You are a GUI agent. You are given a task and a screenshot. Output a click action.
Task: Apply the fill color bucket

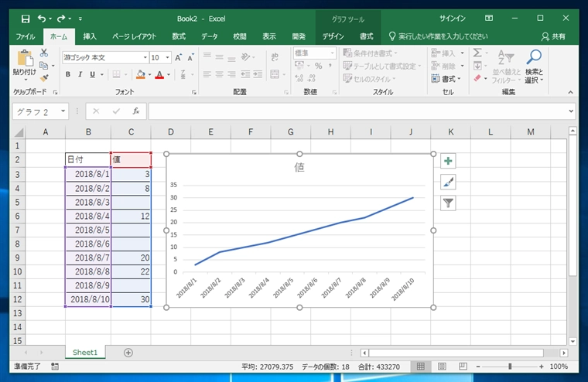tap(141, 74)
